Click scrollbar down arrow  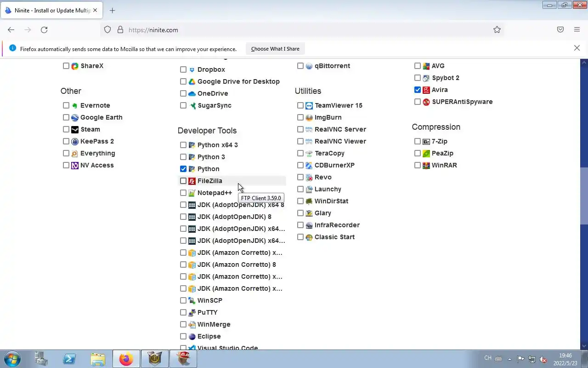pyautogui.click(x=584, y=345)
